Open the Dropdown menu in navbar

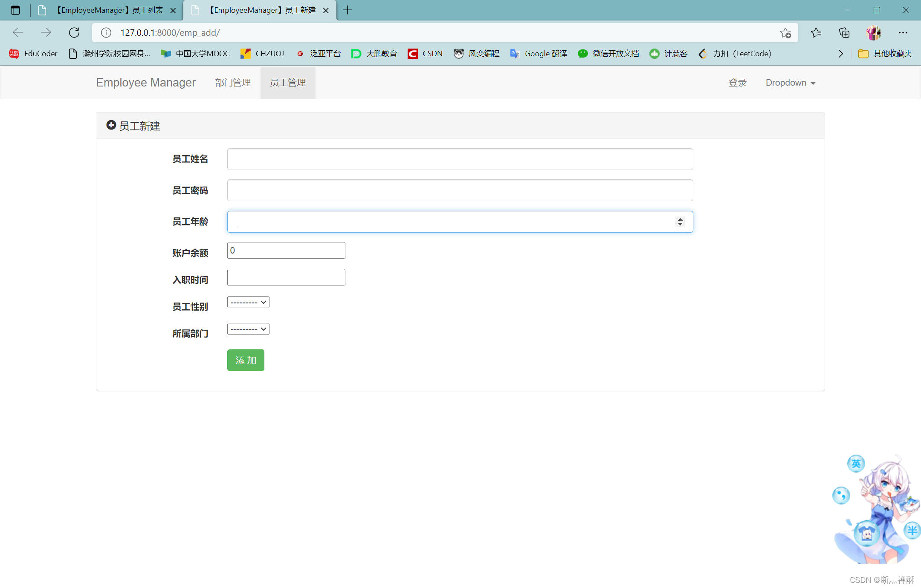(x=790, y=83)
